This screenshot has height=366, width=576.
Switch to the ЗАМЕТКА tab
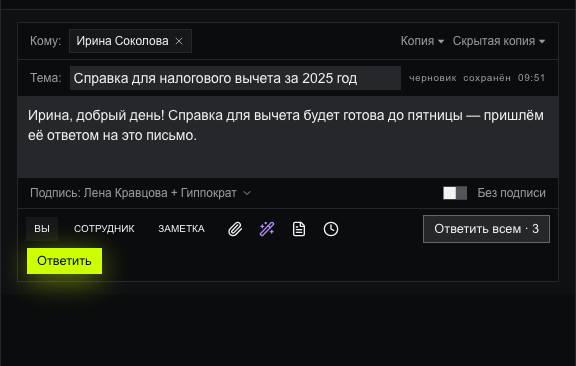[181, 229]
